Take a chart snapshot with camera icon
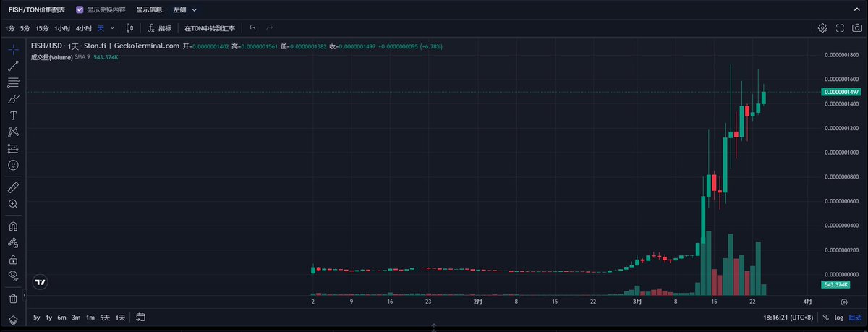 point(857,28)
